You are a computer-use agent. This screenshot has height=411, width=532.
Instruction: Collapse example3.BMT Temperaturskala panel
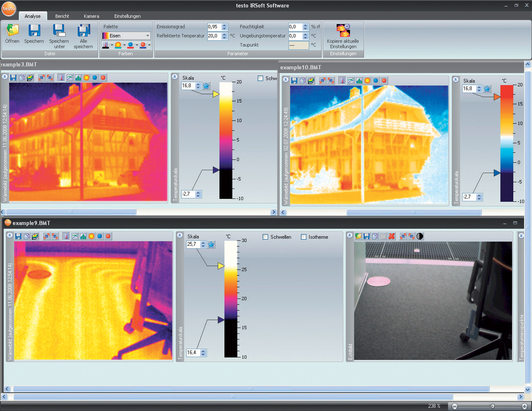[175, 77]
